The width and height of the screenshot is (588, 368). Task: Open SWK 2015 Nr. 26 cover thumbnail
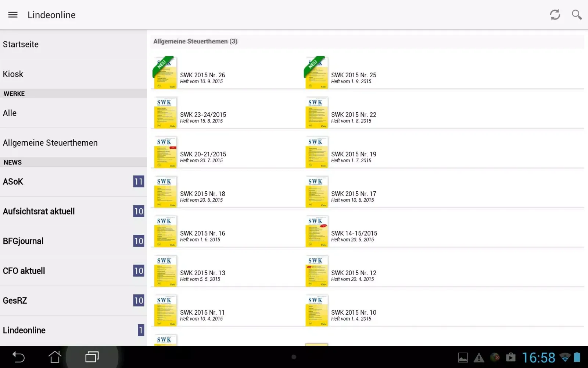point(165,72)
